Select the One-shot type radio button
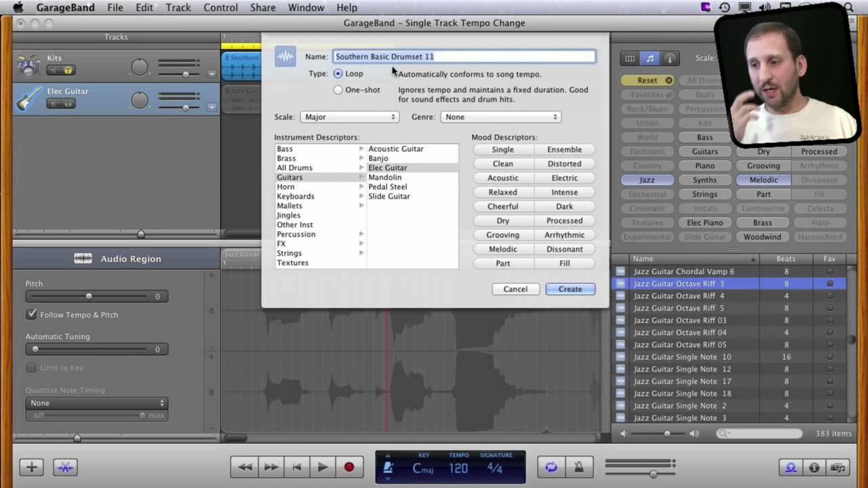This screenshot has width=868, height=488. tap(338, 90)
